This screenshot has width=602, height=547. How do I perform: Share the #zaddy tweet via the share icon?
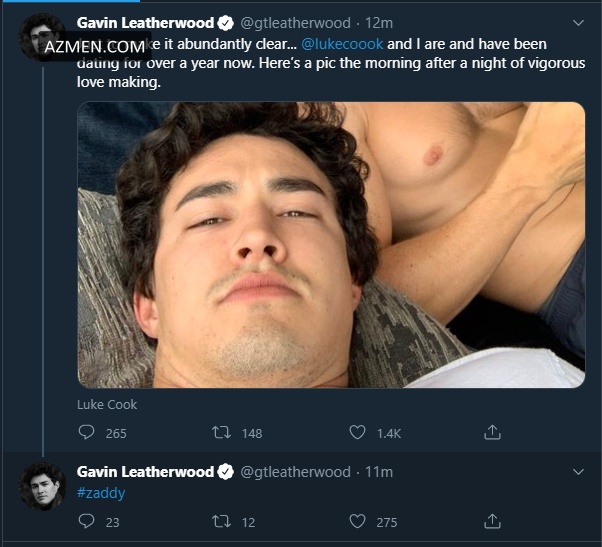pyautogui.click(x=492, y=521)
